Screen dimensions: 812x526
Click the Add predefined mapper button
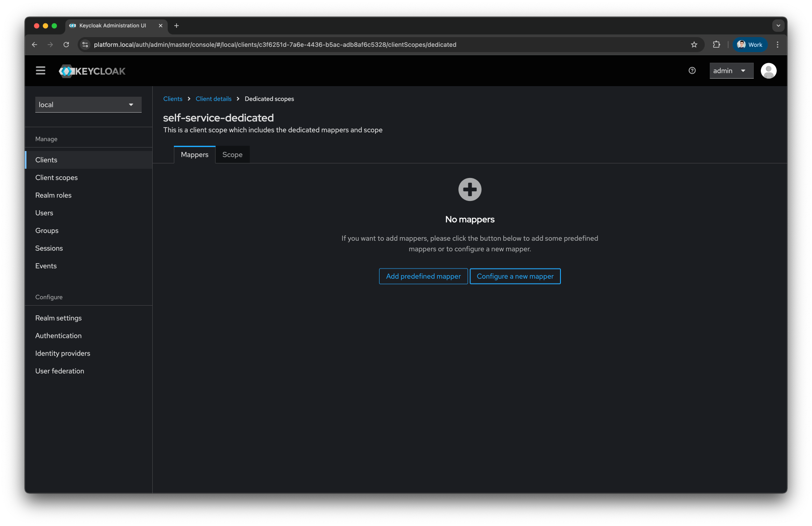(423, 276)
